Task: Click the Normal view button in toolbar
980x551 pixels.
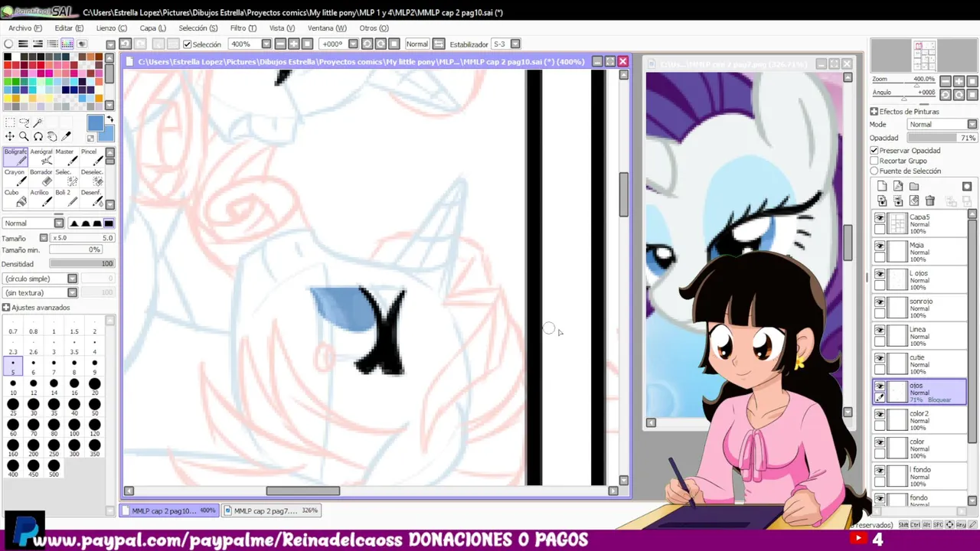Action: [x=417, y=44]
